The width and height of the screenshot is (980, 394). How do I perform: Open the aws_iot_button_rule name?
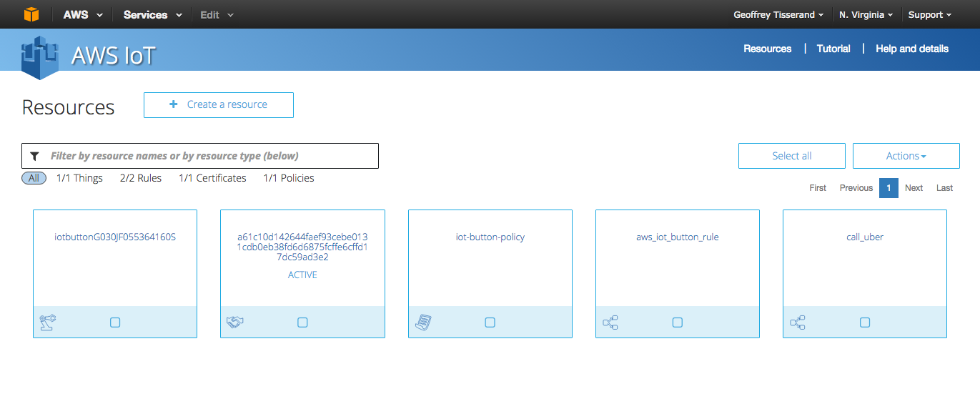pyautogui.click(x=678, y=237)
